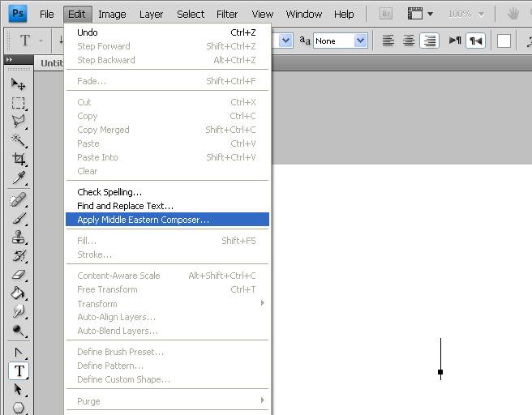Select the Eraser tool
The width and height of the screenshot is (532, 415).
pos(19,274)
